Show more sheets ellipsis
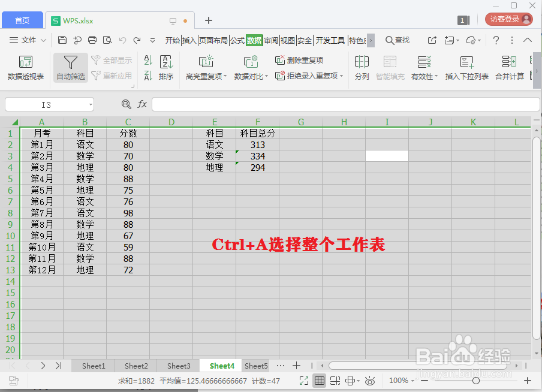The width and height of the screenshot is (542, 392). 281,366
